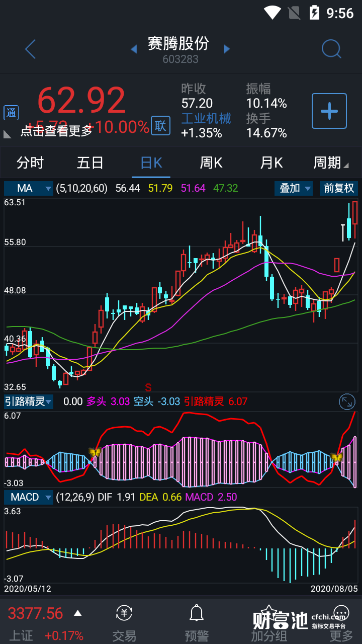Expand indicator chart to fullscreen
The width and height of the screenshot is (362, 644).
(x=347, y=401)
